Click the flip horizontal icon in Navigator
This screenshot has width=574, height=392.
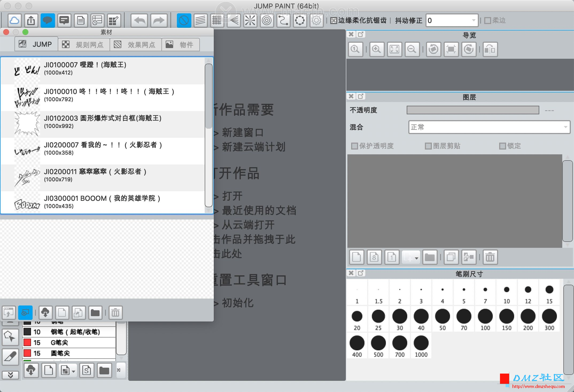point(490,49)
